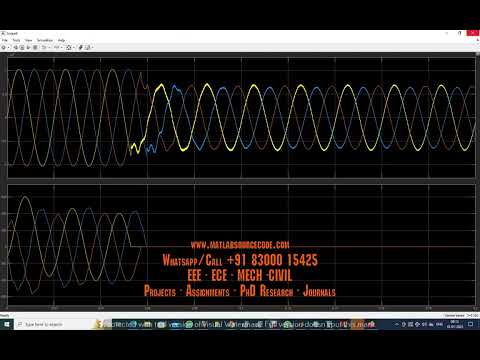This screenshot has height=360, width=480.
Task: Maximize the Scope window
Action: (x=460, y=33)
